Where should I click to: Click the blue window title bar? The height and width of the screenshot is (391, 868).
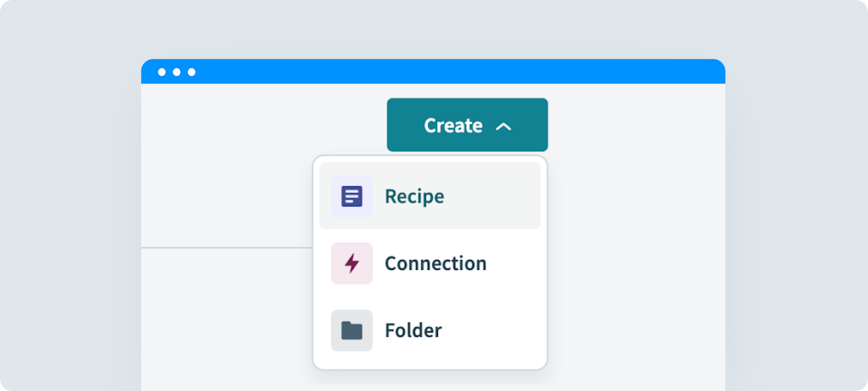point(433,72)
